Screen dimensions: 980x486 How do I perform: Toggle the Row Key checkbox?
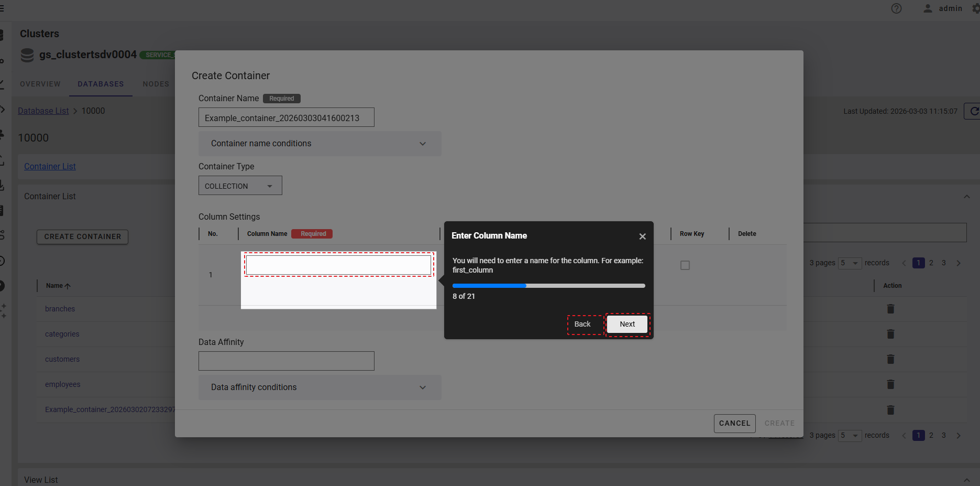point(685,265)
